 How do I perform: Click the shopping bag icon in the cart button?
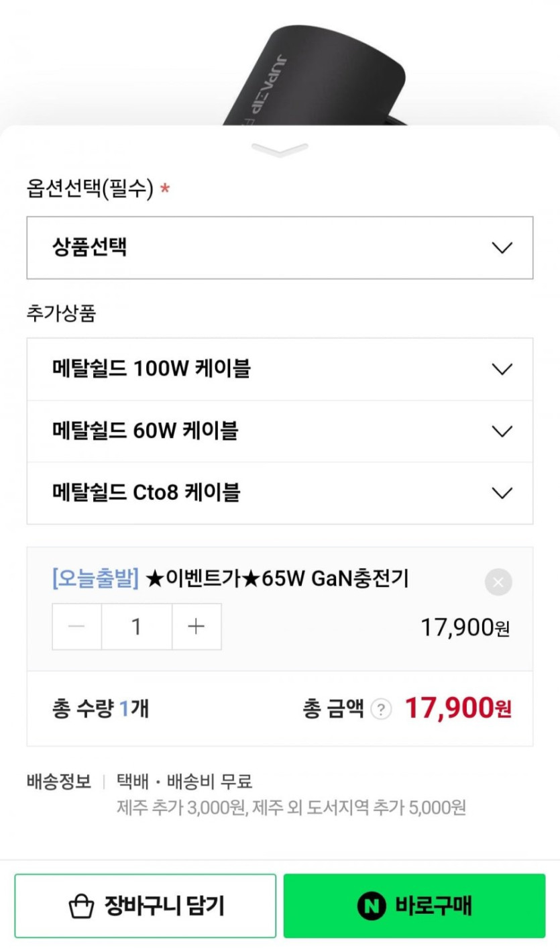(82, 907)
